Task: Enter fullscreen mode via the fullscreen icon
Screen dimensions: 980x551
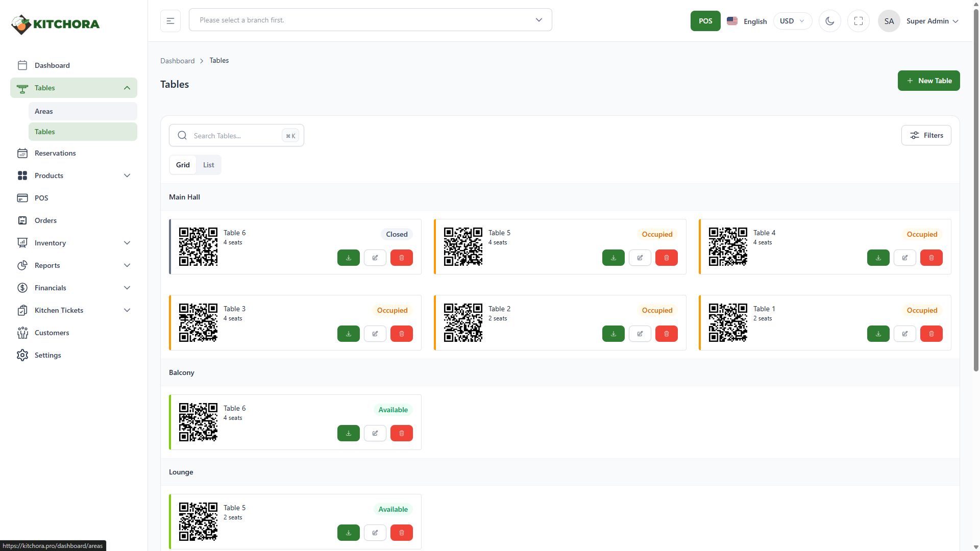Action: 858,21
